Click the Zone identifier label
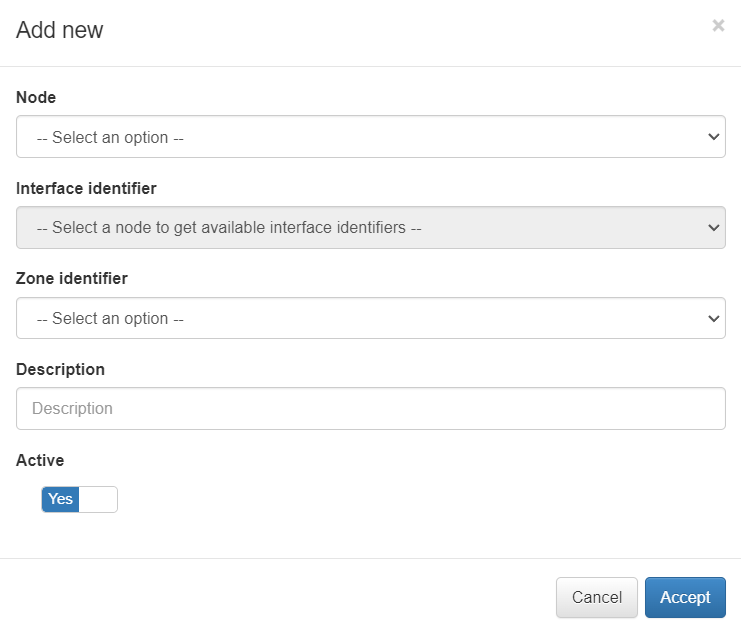Viewport: 741px width, 632px height. point(71,278)
